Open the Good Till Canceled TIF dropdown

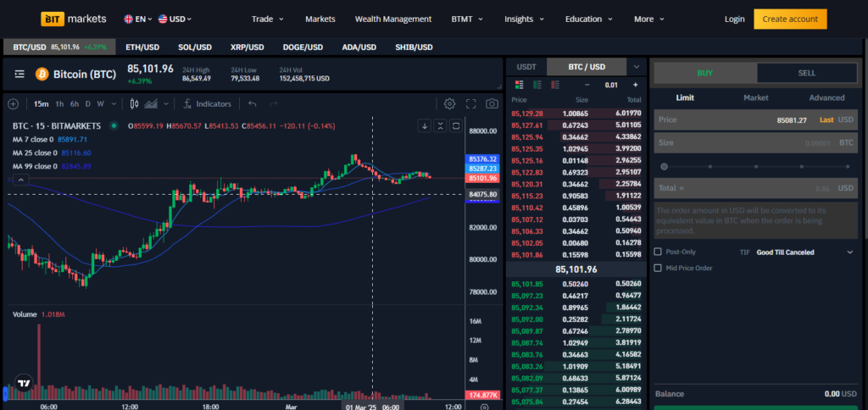click(x=804, y=252)
